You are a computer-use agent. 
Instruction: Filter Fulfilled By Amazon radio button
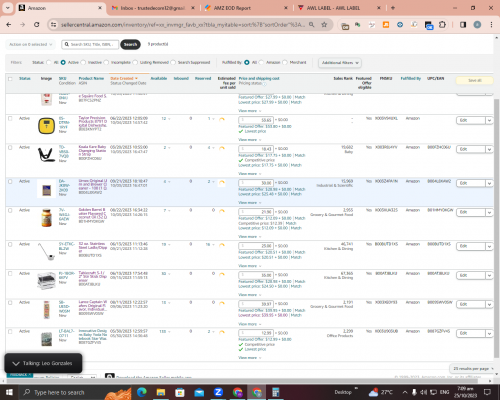tap(261, 62)
